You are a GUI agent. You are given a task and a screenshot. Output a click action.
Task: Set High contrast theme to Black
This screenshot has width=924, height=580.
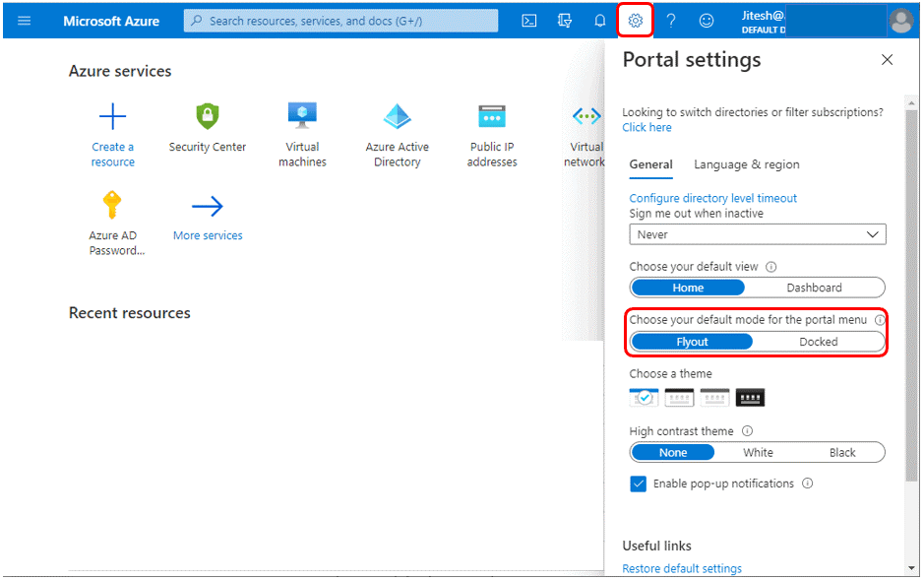[x=842, y=453]
